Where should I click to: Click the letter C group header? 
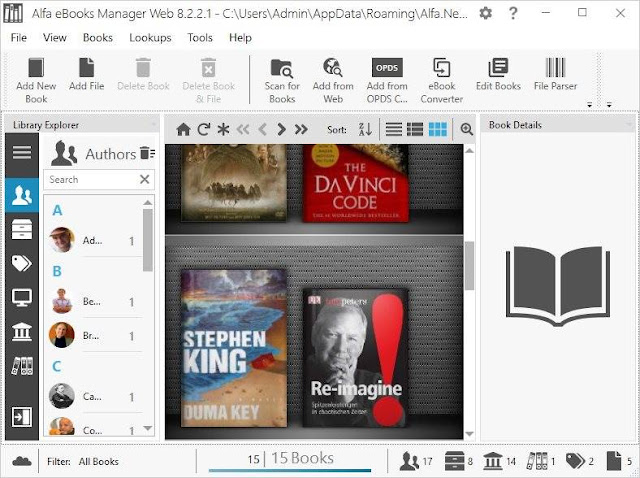[x=57, y=366]
